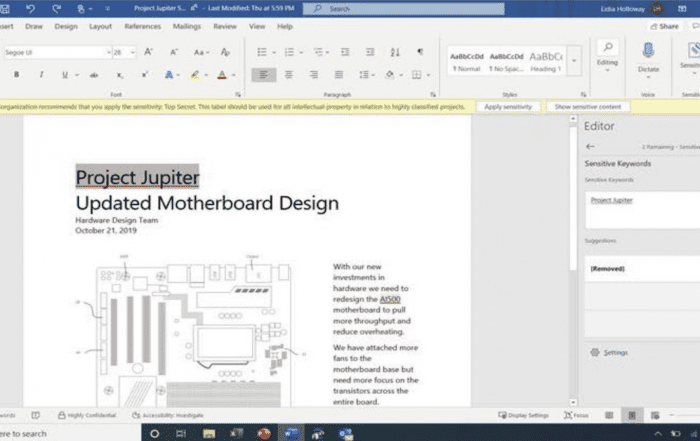Apply the Normal style
The image size is (700, 441).
(x=467, y=62)
